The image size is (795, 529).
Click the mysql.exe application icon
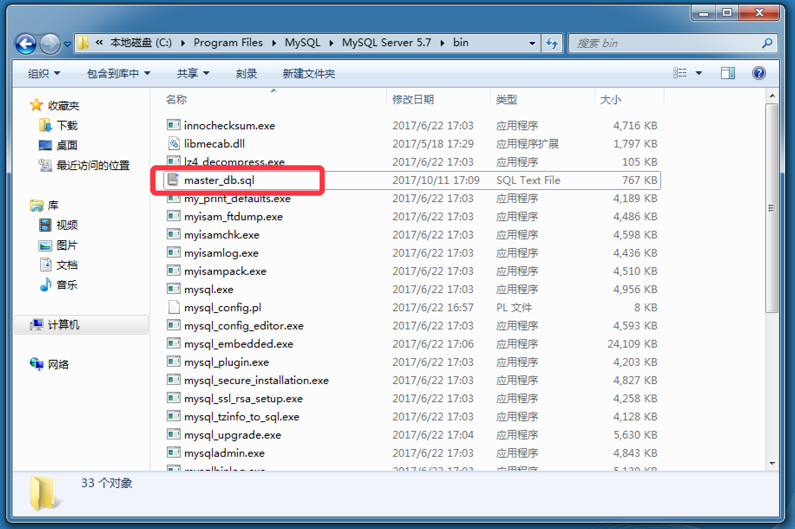pos(173,290)
